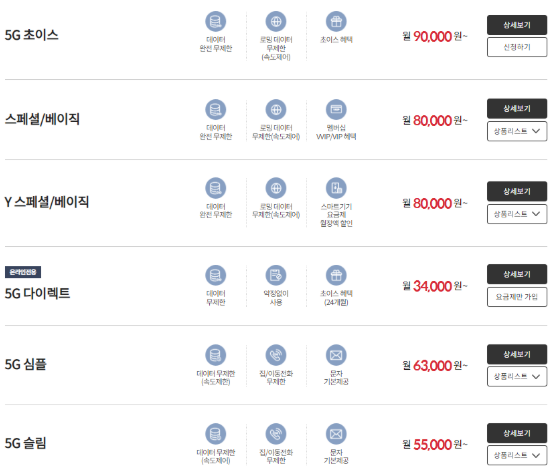Open 상품리스트 dropdown for Y 스페셜/베이직
This screenshot has width=560, height=474.
[x=517, y=214]
